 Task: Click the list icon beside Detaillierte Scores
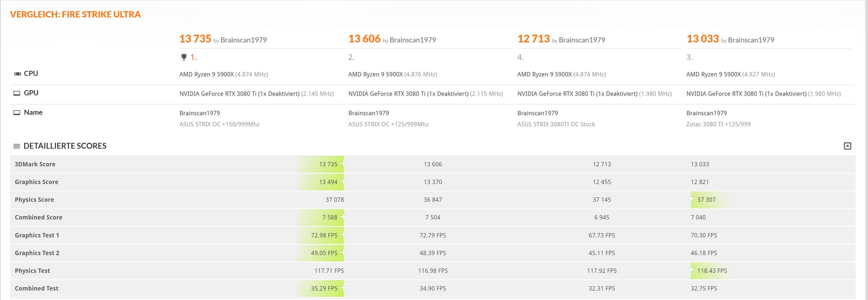tap(17, 146)
